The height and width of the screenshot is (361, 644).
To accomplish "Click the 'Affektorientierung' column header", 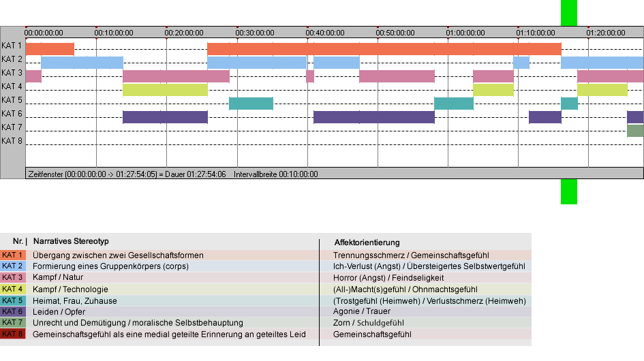I will pyautogui.click(x=367, y=242).
